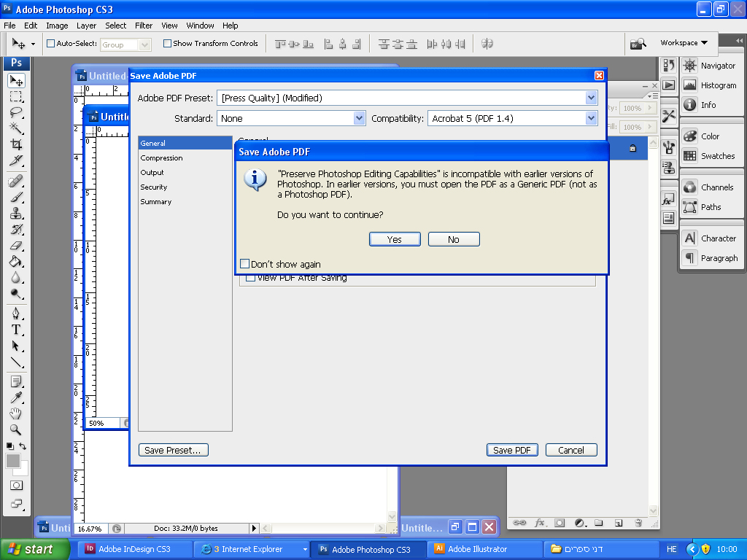747x560 pixels.
Task: Expand Internet Explorer taskbar group arrow
Action: [x=305, y=549]
